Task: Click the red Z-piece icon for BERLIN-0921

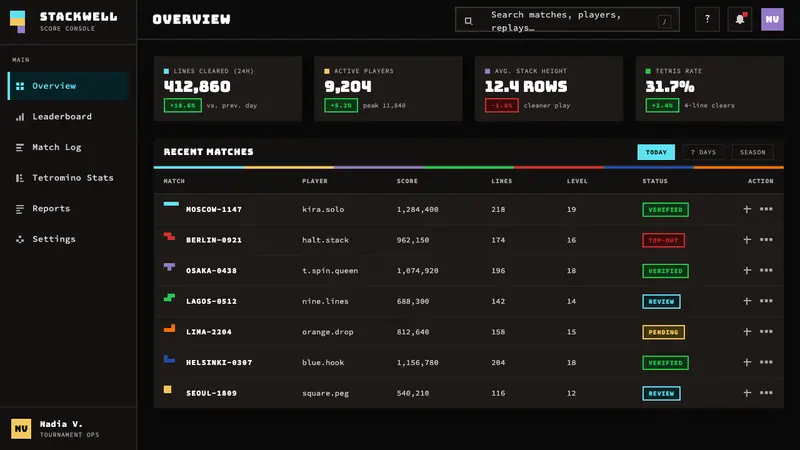Action: pyautogui.click(x=169, y=236)
